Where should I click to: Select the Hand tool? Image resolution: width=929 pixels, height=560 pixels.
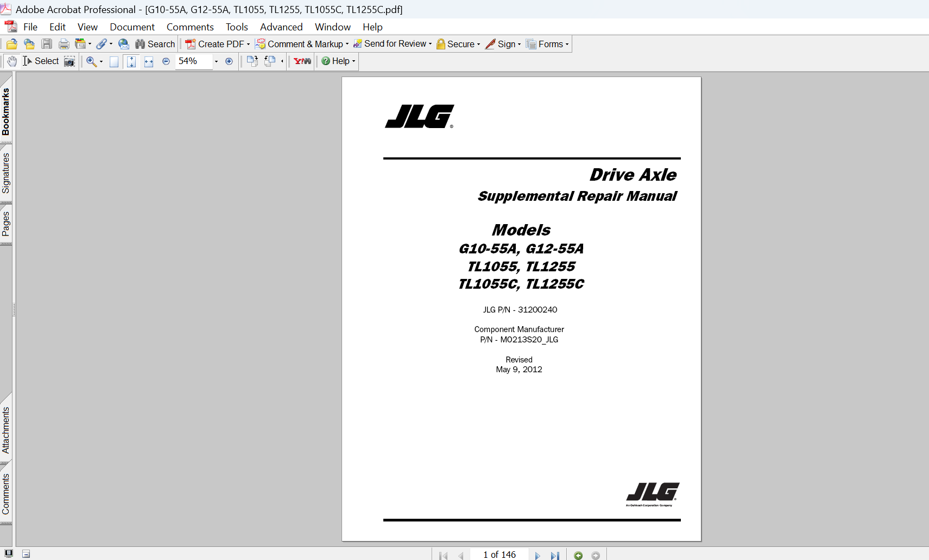tap(12, 61)
